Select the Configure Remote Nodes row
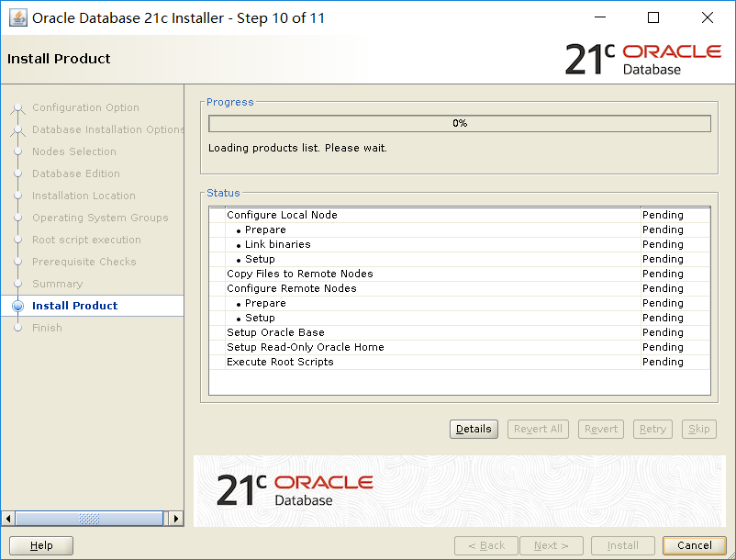 click(x=460, y=288)
